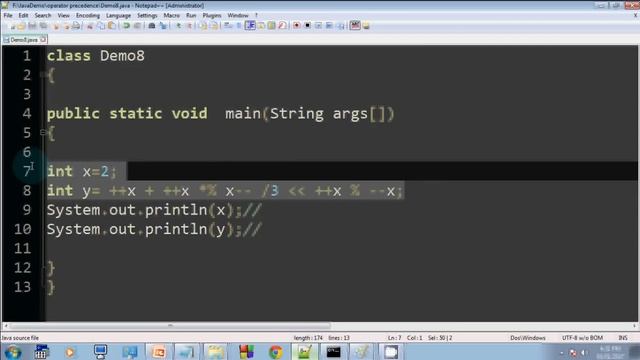The height and width of the screenshot is (360, 640).
Task: Open the Replace dialog icon
Action: click(163, 26)
